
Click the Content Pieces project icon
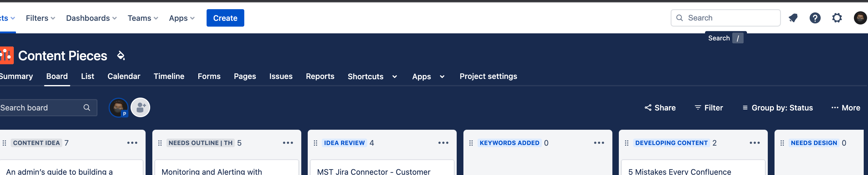click(x=6, y=56)
